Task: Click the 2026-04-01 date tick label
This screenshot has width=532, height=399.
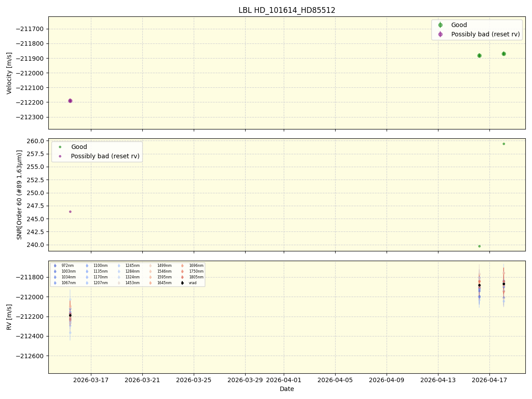Action: point(284,380)
